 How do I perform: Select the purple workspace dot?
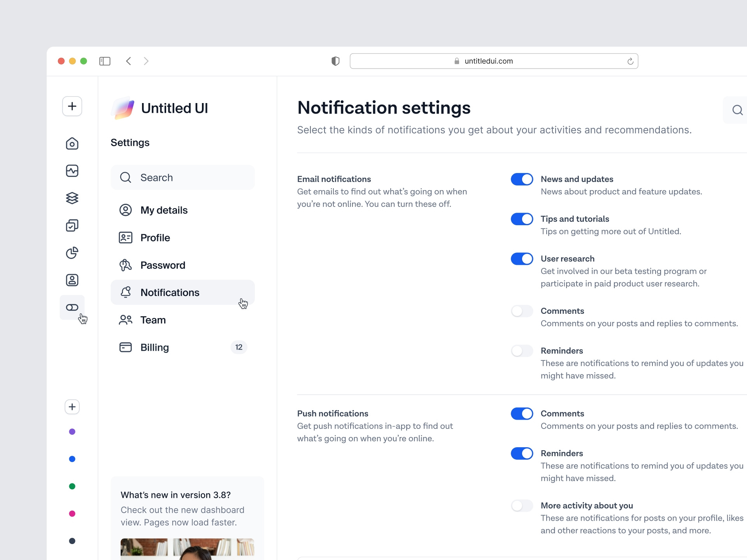(x=72, y=431)
